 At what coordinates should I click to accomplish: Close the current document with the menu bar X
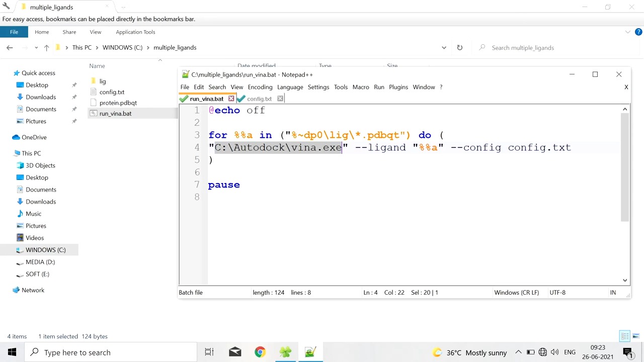[x=626, y=87]
